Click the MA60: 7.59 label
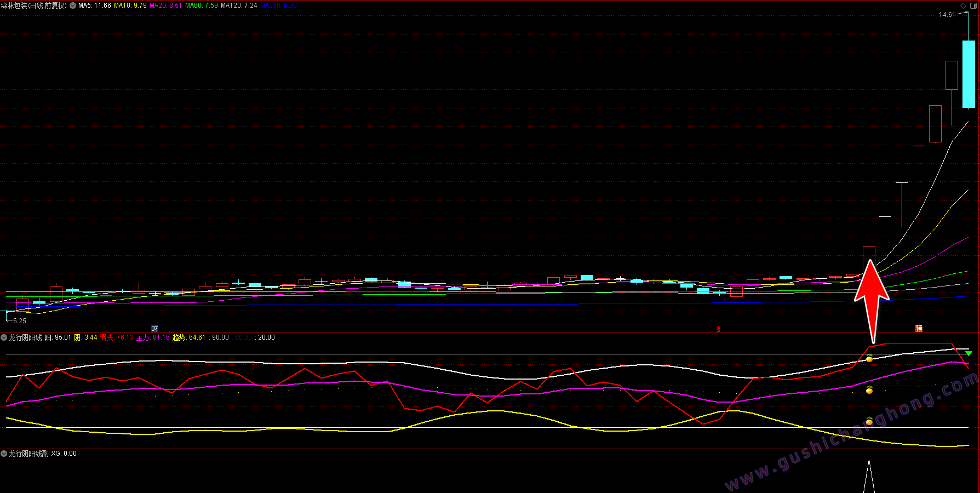The image size is (980, 493). point(202,5)
